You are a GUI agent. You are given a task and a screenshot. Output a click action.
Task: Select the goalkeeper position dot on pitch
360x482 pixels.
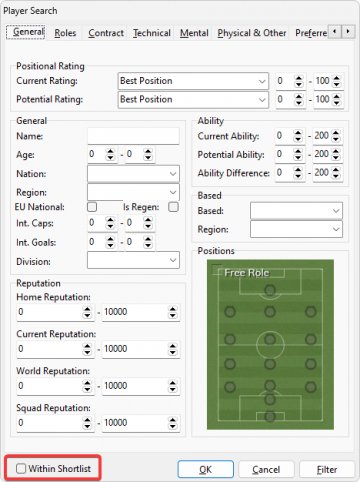point(270,417)
